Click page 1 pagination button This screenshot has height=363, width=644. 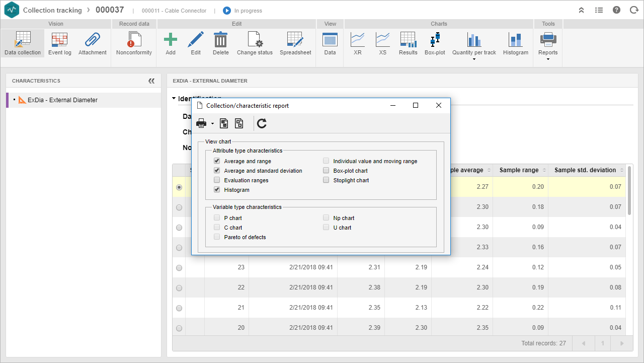point(603,343)
